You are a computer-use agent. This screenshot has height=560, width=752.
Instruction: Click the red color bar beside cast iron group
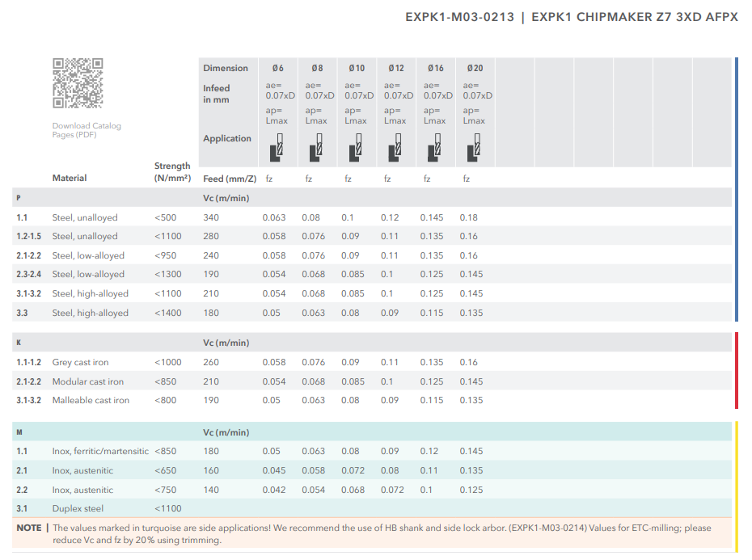736,371
